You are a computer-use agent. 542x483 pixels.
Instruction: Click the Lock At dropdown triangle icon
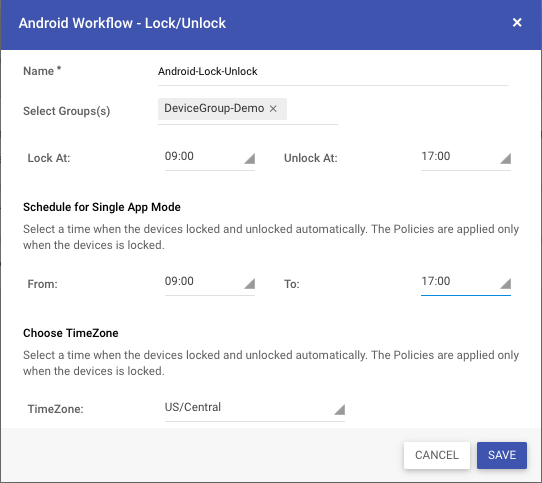click(x=250, y=159)
